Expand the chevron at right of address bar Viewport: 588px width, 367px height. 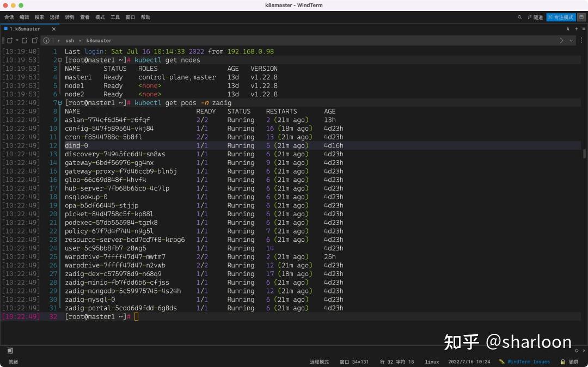pyautogui.click(x=561, y=40)
